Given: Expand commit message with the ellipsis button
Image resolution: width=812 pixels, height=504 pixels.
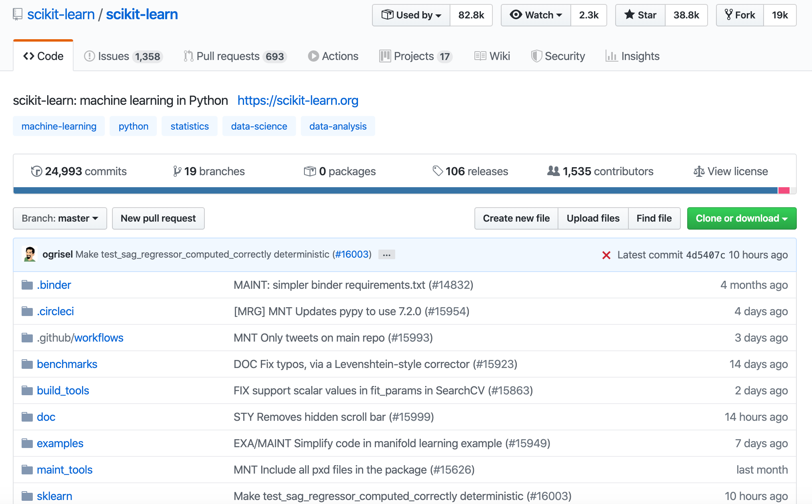Looking at the screenshot, I should [386, 254].
